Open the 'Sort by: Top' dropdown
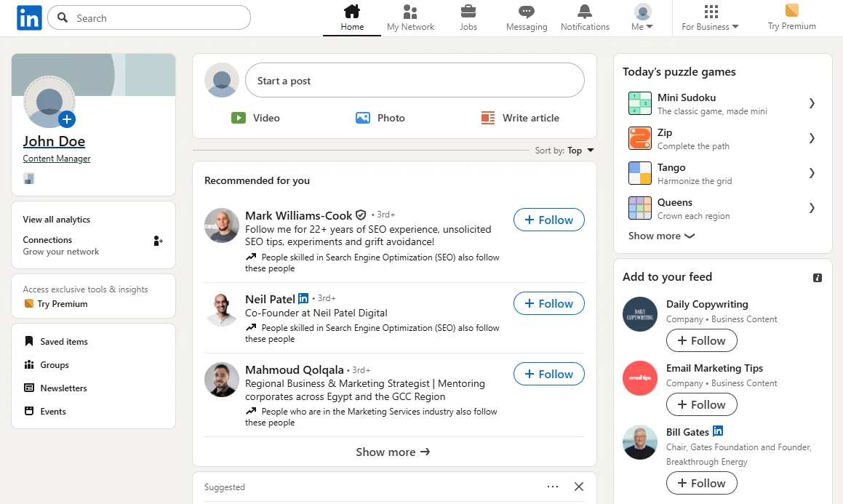This screenshot has width=843, height=504. click(564, 151)
